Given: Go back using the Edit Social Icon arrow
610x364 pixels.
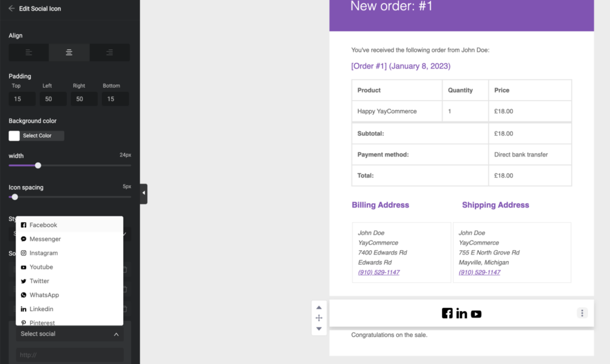Looking at the screenshot, I should [12, 8].
